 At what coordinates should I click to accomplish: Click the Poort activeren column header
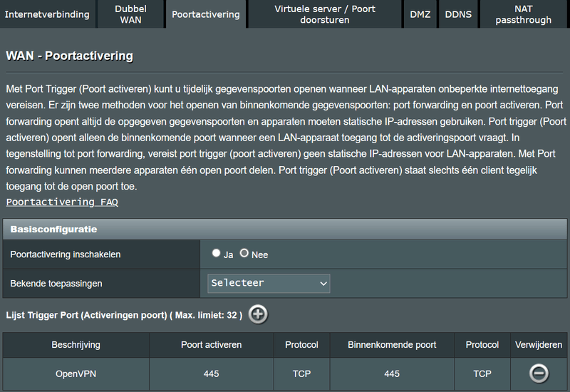(x=211, y=345)
